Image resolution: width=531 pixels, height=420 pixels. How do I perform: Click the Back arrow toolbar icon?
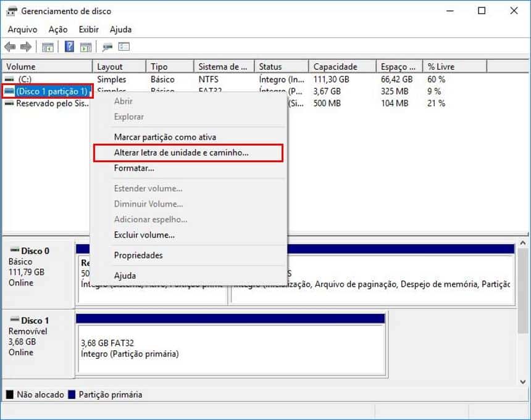click(x=10, y=47)
